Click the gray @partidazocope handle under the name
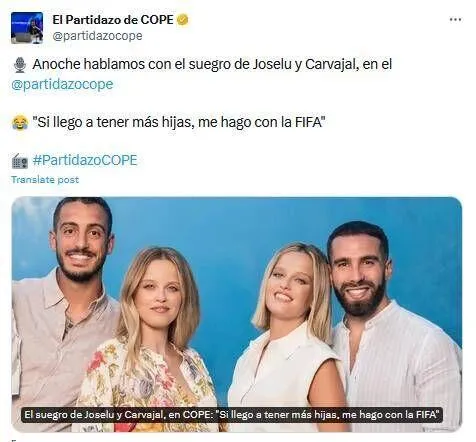Viewport: 476px width, 442px height. point(97,36)
